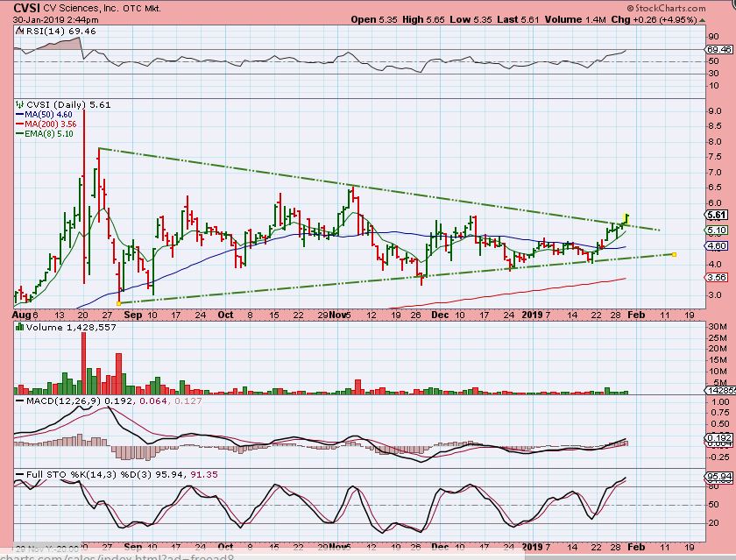Click the 'CVSI (Daily) 5.61' legend label
The width and height of the screenshot is (736, 560).
(x=68, y=104)
